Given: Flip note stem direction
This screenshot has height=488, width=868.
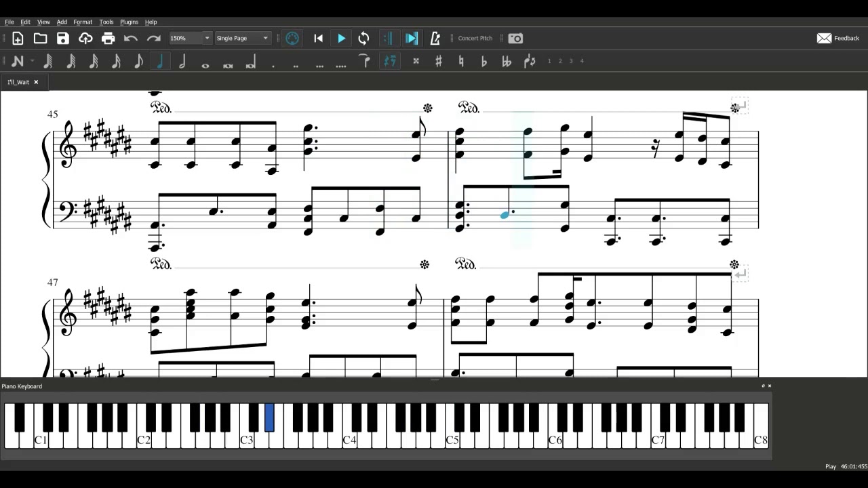Looking at the screenshot, I should click(x=530, y=61).
